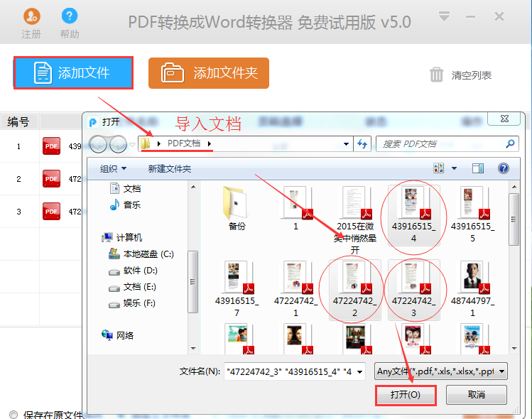The height and width of the screenshot is (419, 532).
Task: Select the PDF file named 1
Action: [x=296, y=208]
